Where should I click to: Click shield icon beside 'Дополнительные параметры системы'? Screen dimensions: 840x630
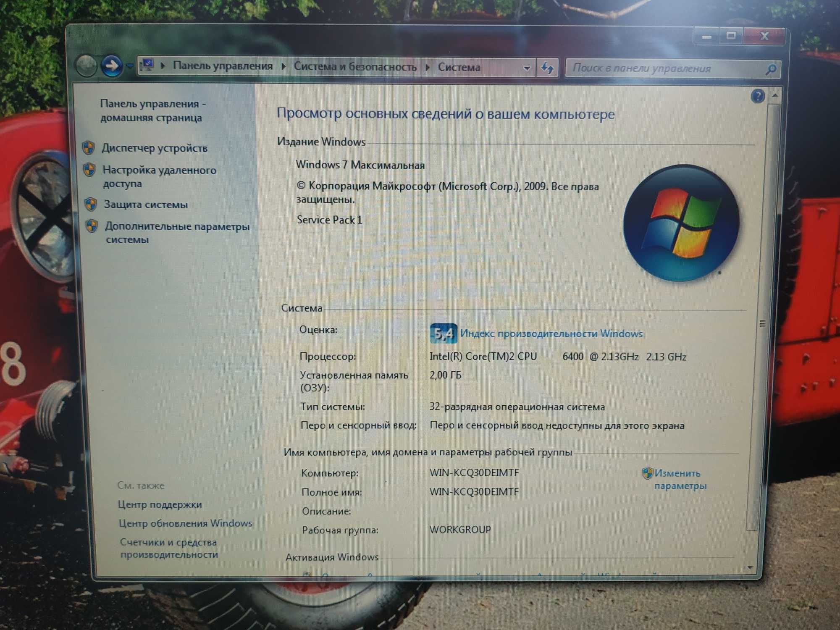point(92,226)
